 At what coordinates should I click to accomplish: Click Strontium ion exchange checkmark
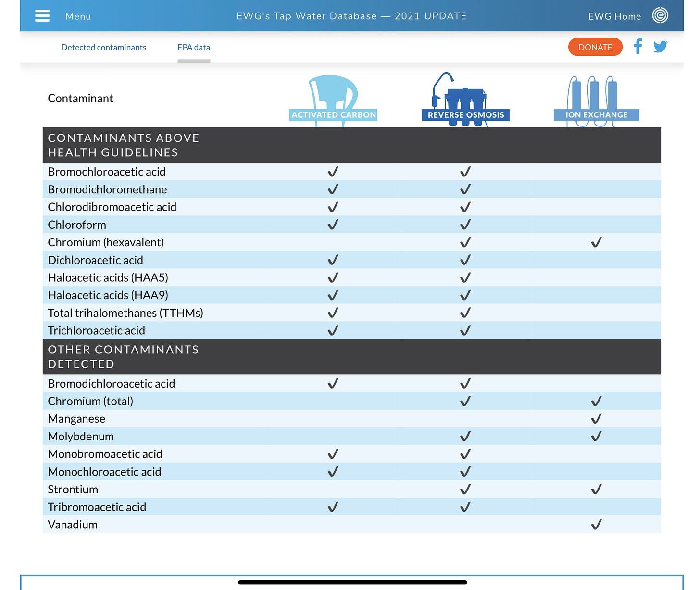[596, 490]
